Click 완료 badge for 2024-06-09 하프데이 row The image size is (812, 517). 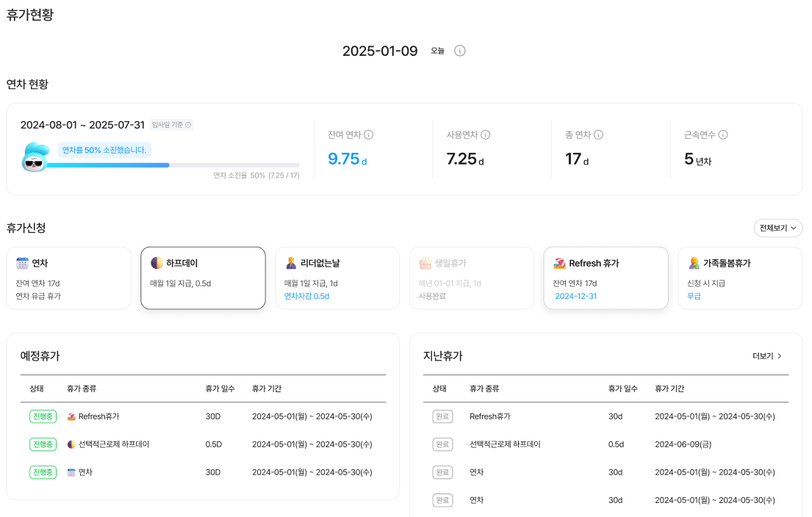(x=442, y=444)
